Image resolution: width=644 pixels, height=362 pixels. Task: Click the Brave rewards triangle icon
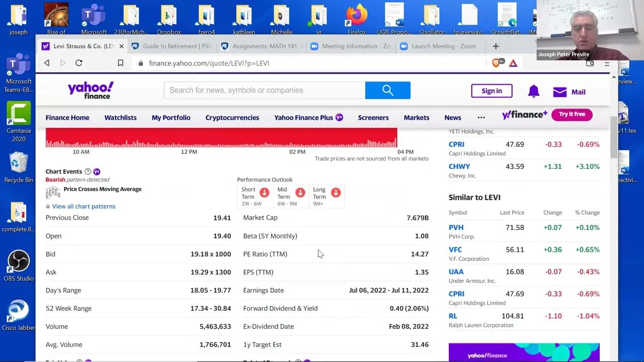pos(513,63)
